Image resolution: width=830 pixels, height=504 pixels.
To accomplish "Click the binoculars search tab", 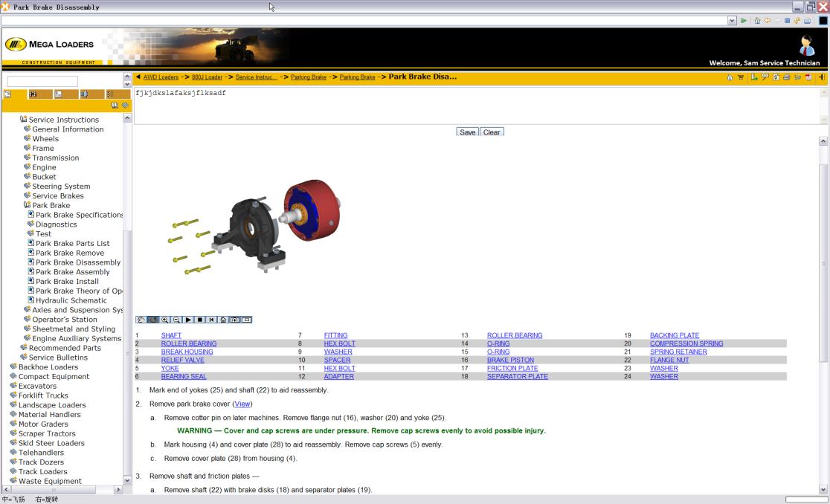I will coord(33,94).
